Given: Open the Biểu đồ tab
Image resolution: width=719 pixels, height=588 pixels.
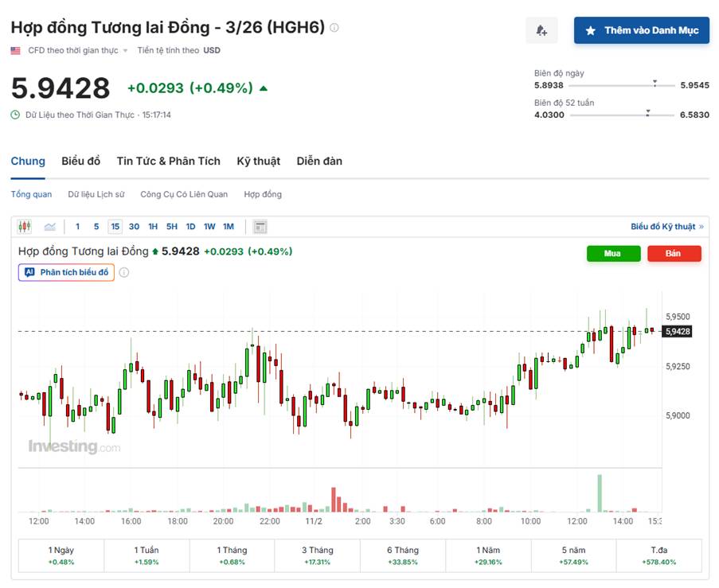Looking at the screenshot, I should [x=80, y=161].
